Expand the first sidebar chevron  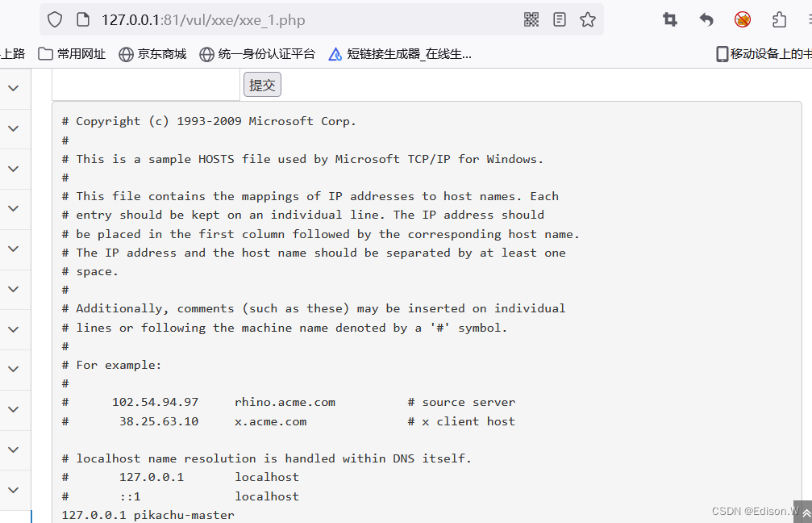14,88
